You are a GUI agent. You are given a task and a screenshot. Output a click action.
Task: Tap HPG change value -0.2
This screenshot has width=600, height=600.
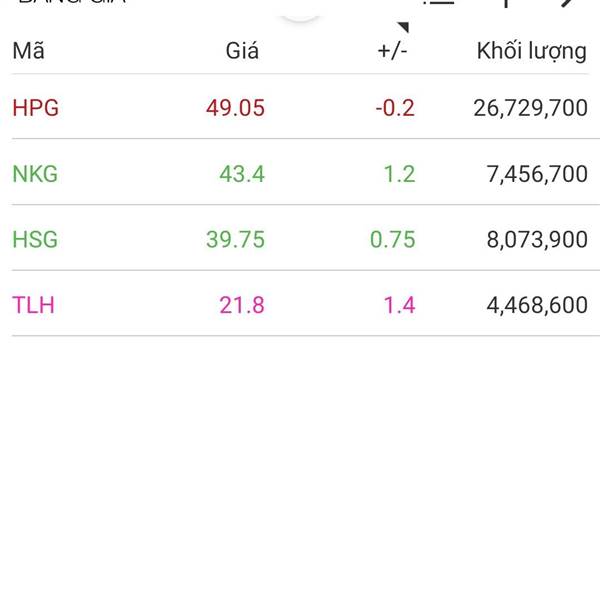(x=395, y=108)
